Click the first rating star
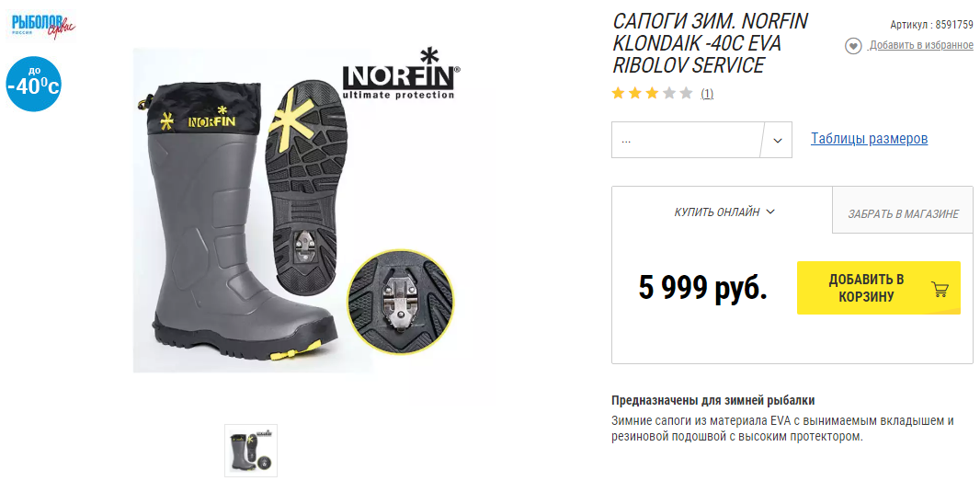The width and height of the screenshot is (980, 481). (618, 94)
